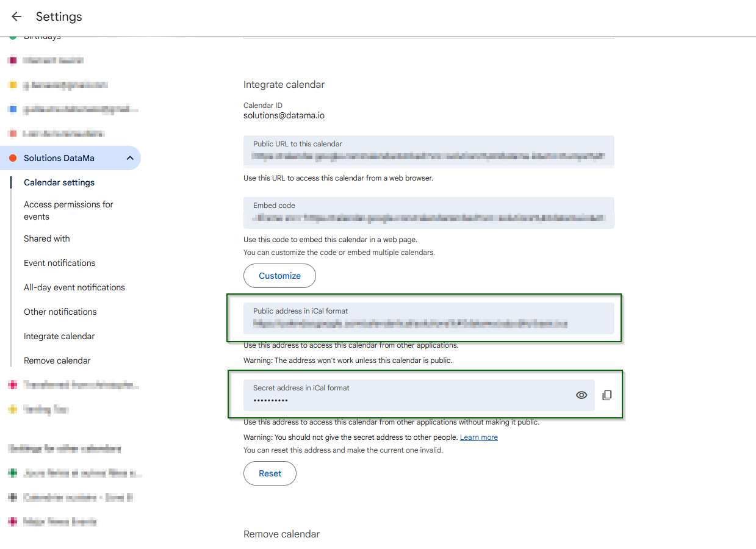Open All-day event notifications section

click(74, 287)
